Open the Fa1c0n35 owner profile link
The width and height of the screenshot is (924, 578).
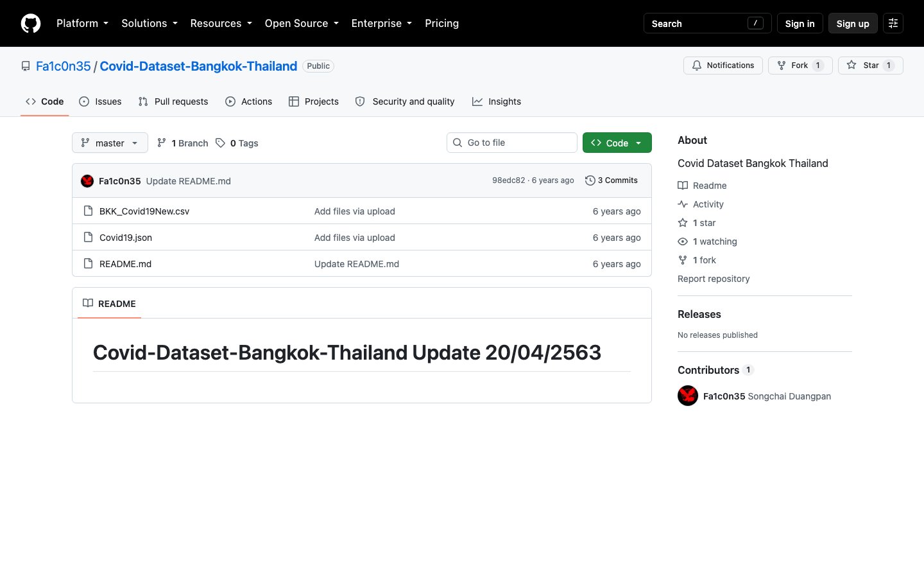click(x=64, y=66)
